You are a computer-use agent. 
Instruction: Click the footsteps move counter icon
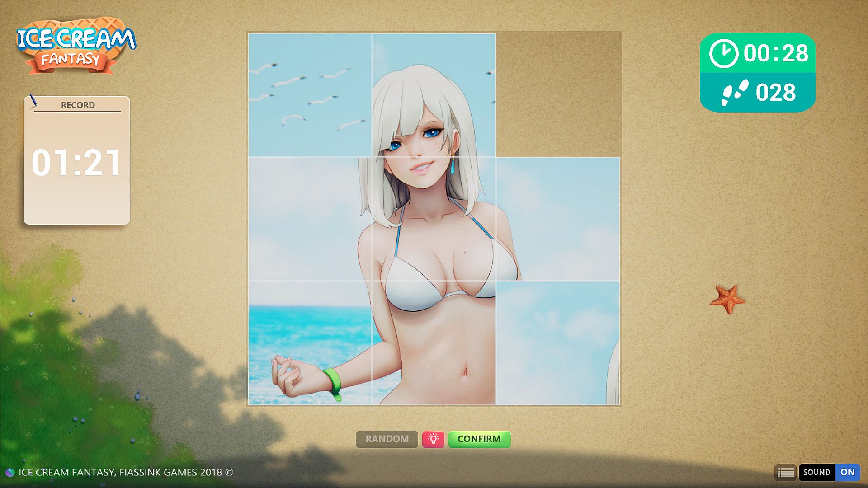(x=734, y=93)
